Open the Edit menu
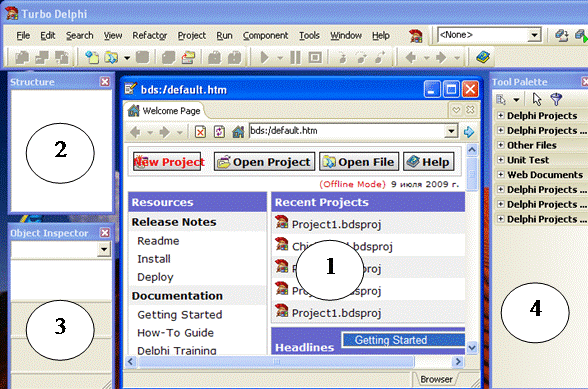This screenshot has width=588, height=389. pyautogui.click(x=48, y=36)
